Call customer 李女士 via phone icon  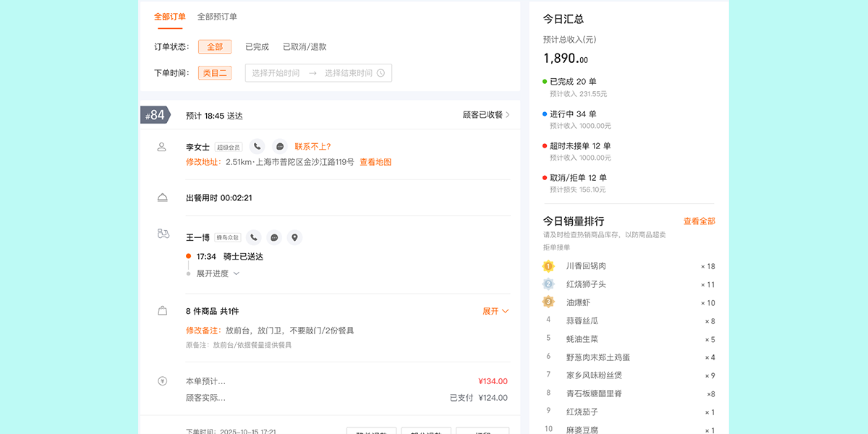tap(257, 147)
